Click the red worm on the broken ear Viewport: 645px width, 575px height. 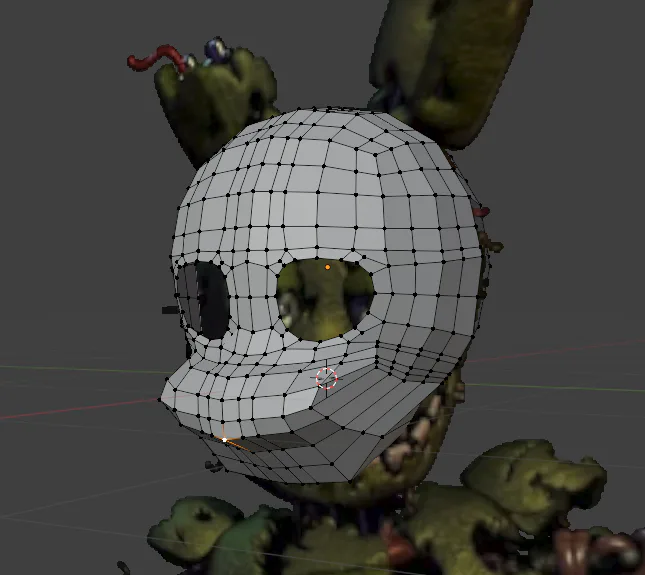[x=155, y=59]
